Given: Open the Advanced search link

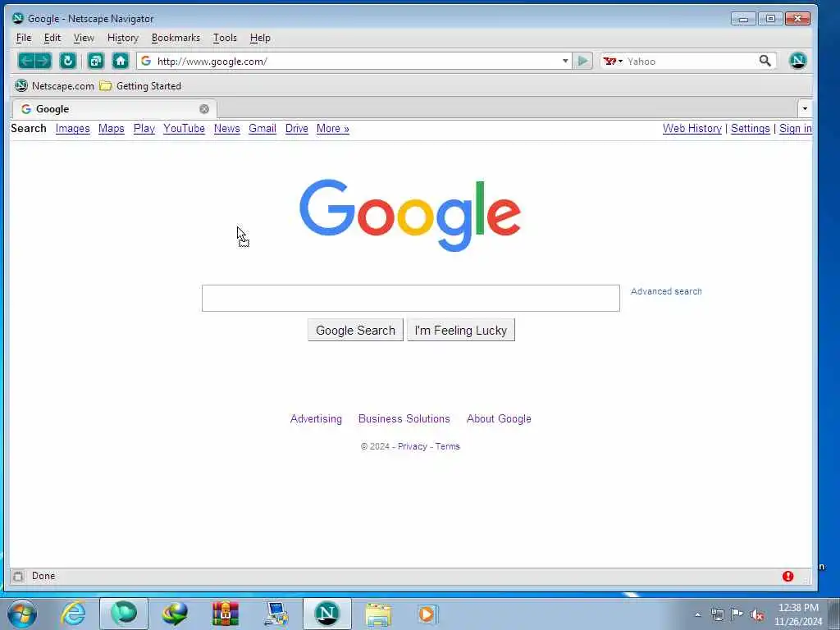Looking at the screenshot, I should [666, 291].
